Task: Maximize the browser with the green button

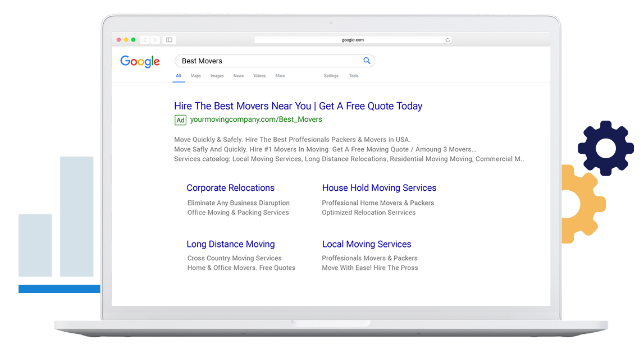Action: tap(133, 40)
